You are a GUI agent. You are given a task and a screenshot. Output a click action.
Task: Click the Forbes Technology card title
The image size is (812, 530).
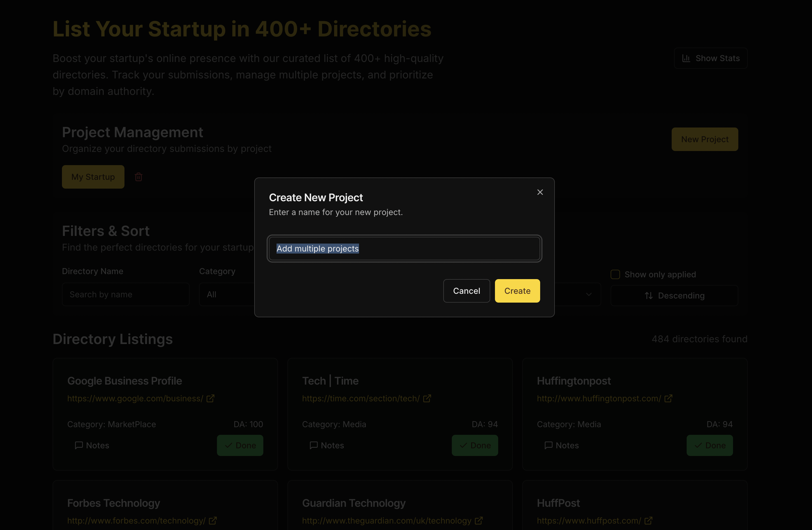point(114,503)
